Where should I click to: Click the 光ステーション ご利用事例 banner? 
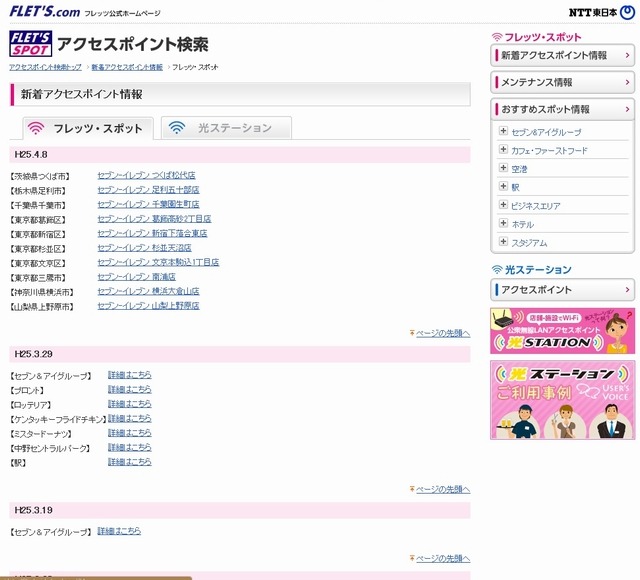tap(562, 400)
